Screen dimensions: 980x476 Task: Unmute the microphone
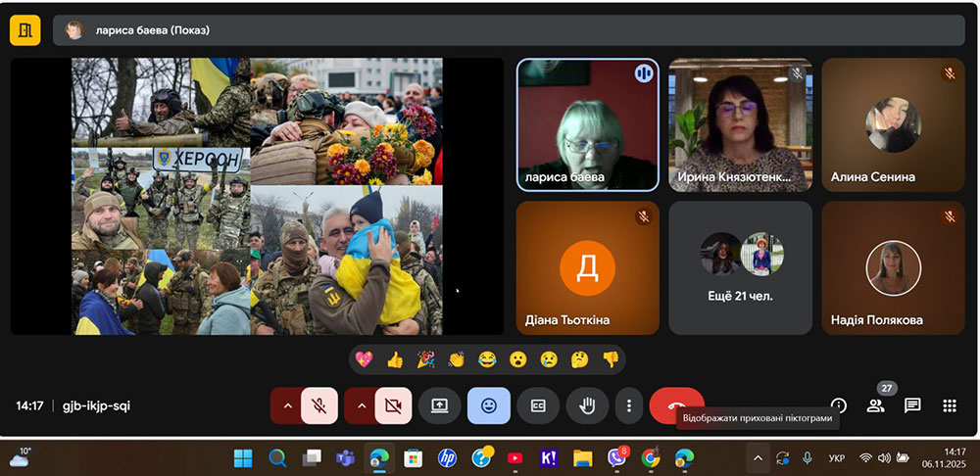(x=318, y=405)
